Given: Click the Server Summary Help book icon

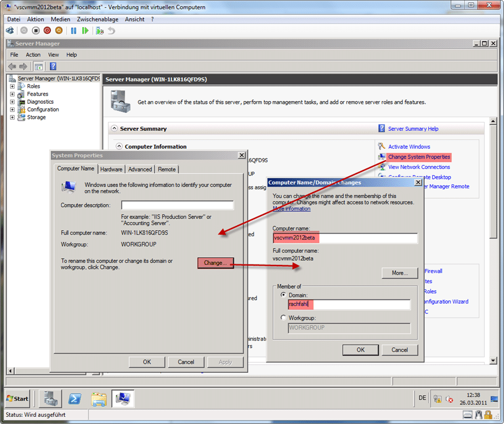Looking at the screenshot, I should tap(381, 129).
